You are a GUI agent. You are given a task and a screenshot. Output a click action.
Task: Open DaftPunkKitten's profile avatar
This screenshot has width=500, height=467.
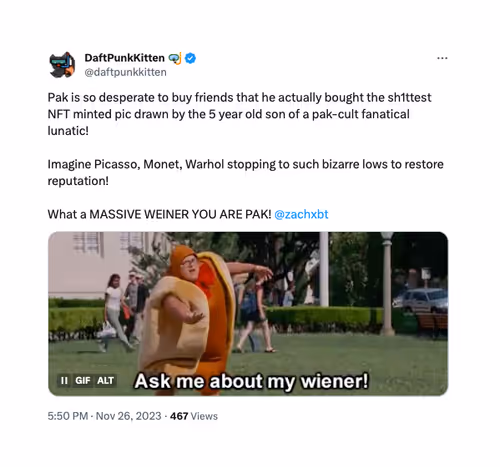click(62, 65)
